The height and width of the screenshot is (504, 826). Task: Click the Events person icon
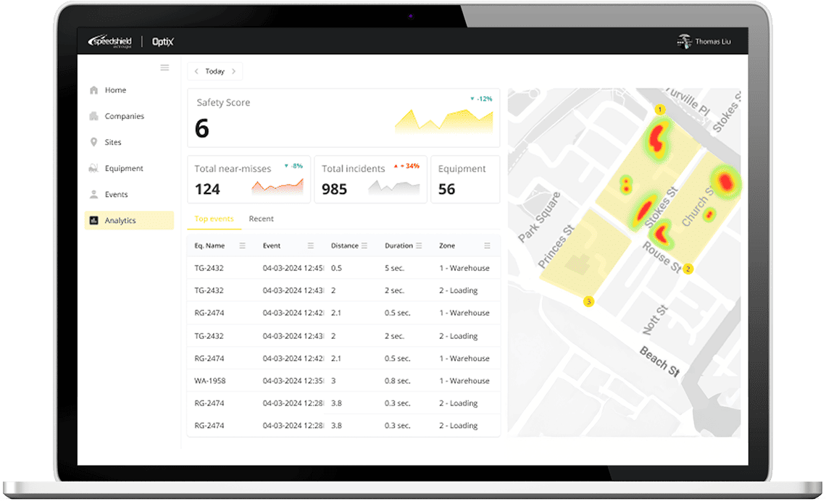pos(93,195)
